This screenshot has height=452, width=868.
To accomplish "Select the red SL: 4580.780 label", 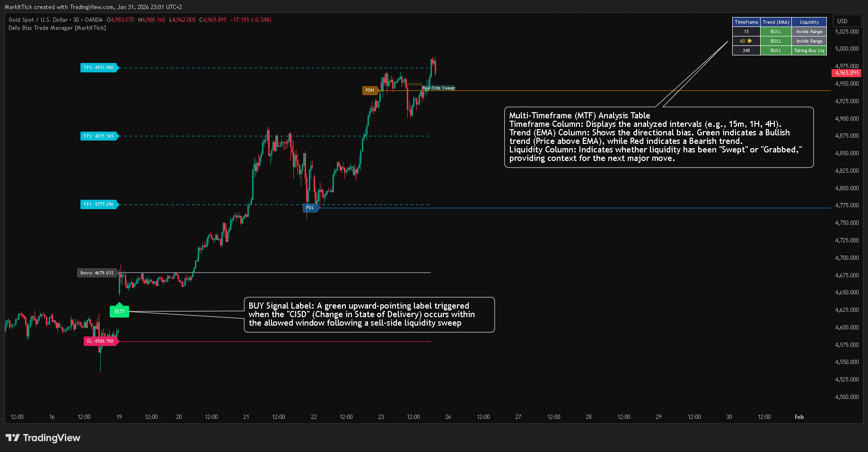I will click(x=101, y=341).
